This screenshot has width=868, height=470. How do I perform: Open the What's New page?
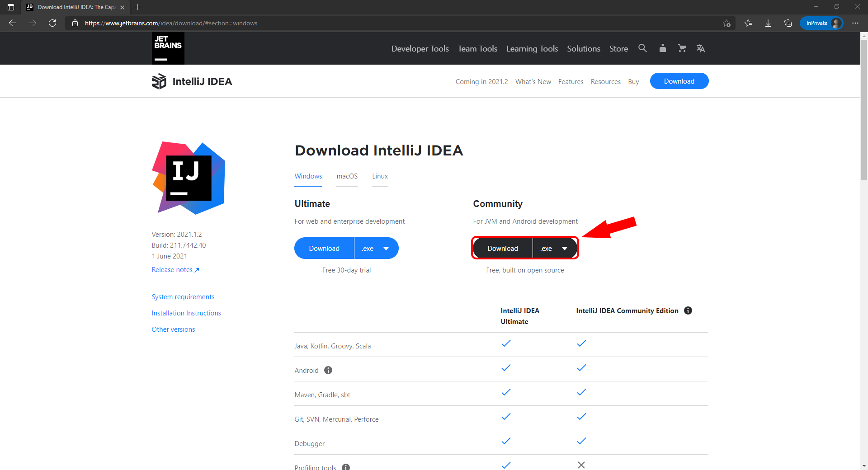(x=533, y=82)
